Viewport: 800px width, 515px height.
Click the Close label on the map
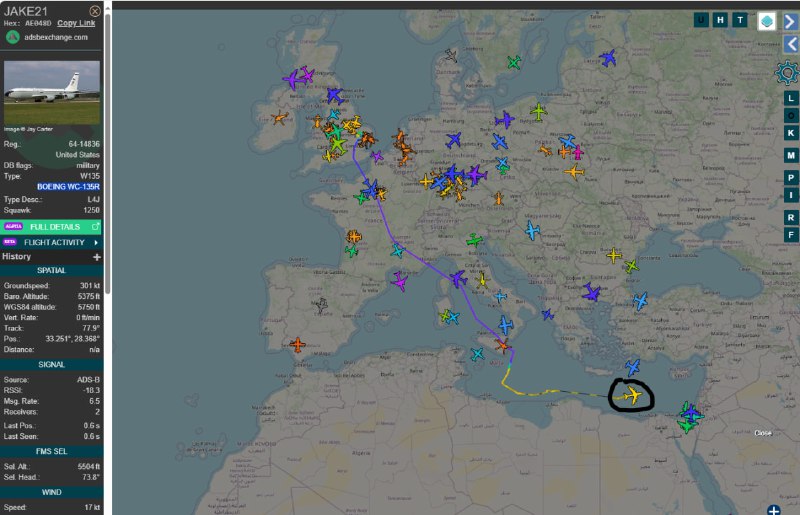tap(763, 433)
